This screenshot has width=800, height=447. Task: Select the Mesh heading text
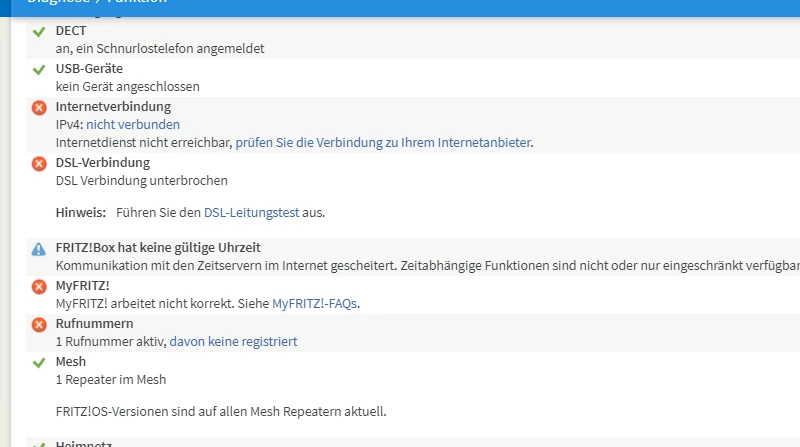71,361
